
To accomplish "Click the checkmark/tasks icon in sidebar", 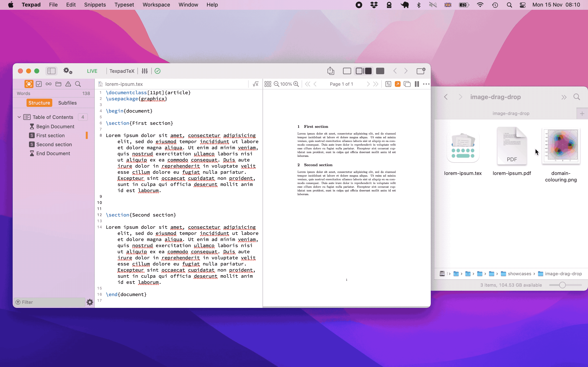I will (x=39, y=84).
